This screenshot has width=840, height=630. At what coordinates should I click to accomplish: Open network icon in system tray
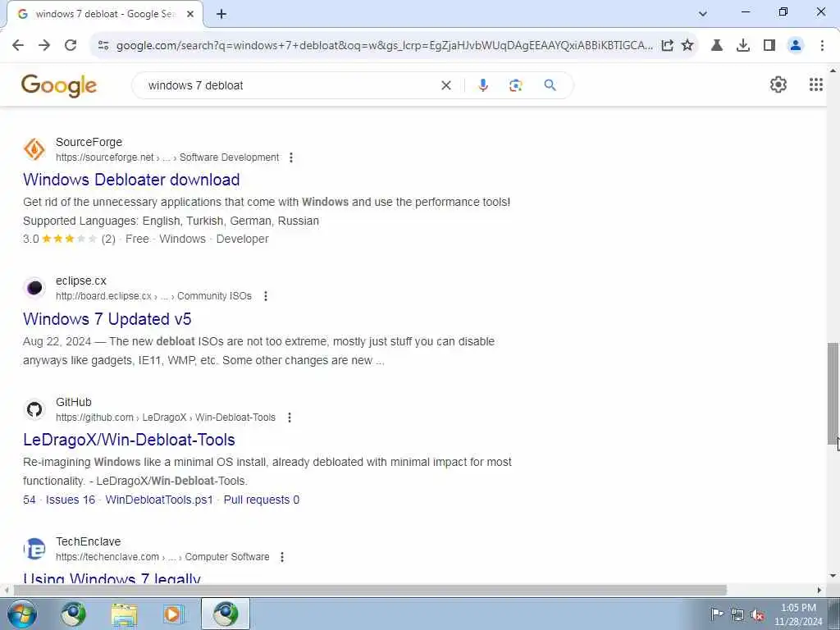click(737, 614)
